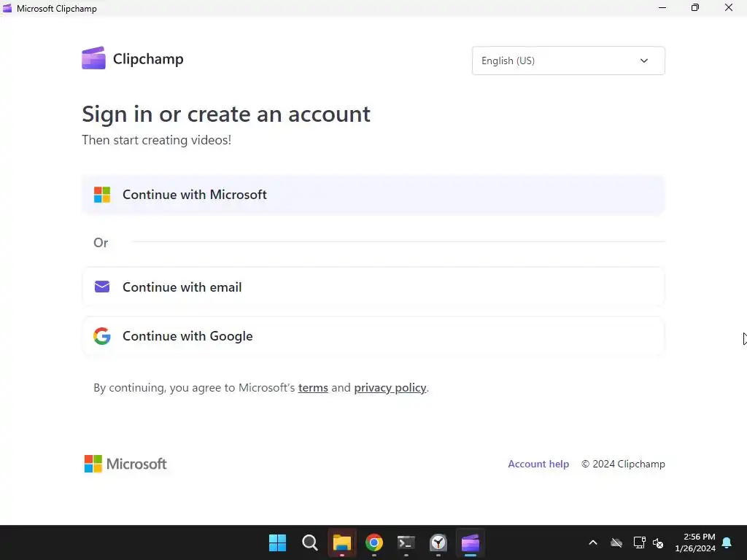Viewport: 747px width, 560px height.
Task: Open the notifications bell
Action: click(727, 542)
